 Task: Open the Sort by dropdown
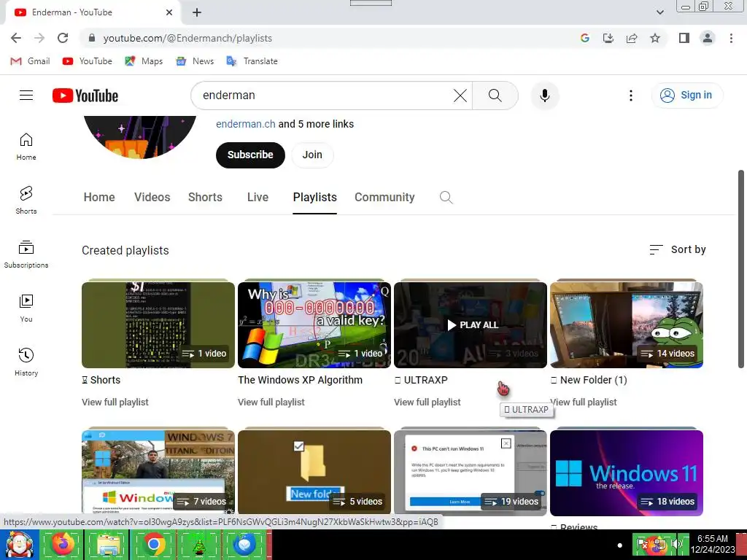[678, 249]
